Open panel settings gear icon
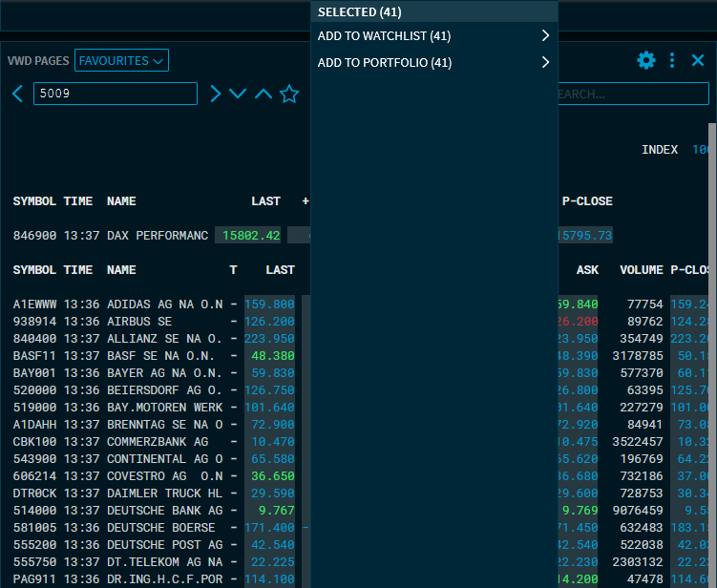This screenshot has height=588, width=717. click(x=646, y=61)
